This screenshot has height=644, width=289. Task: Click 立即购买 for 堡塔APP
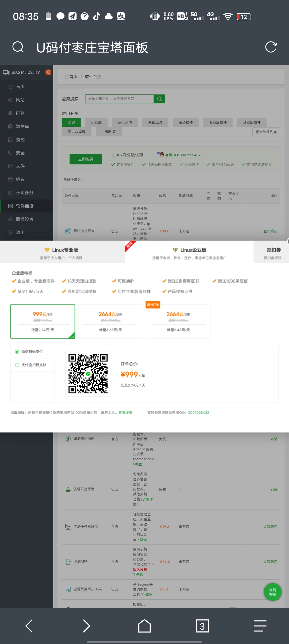click(x=270, y=562)
